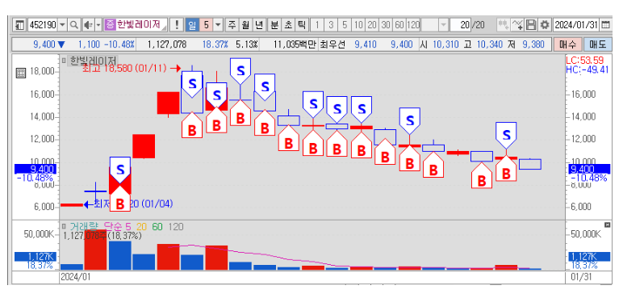The width and height of the screenshot is (644, 294).
Task: Expand the period number 5 dropdown
Action: coord(218,25)
